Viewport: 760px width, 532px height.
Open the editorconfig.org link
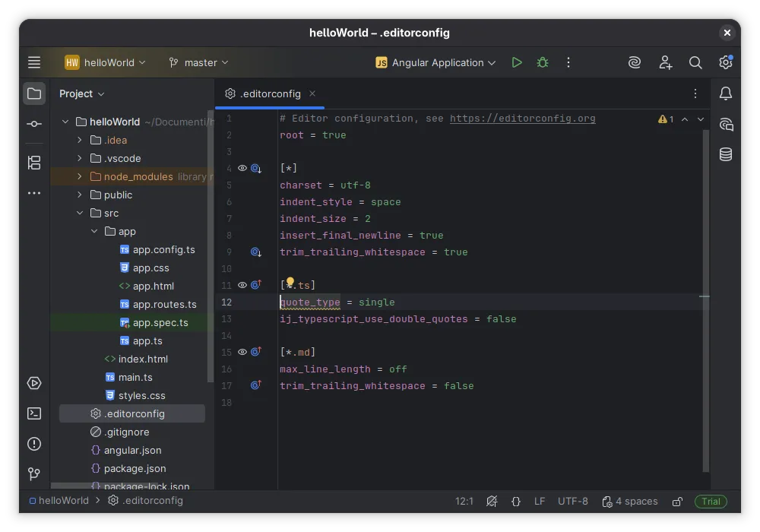pyautogui.click(x=522, y=119)
